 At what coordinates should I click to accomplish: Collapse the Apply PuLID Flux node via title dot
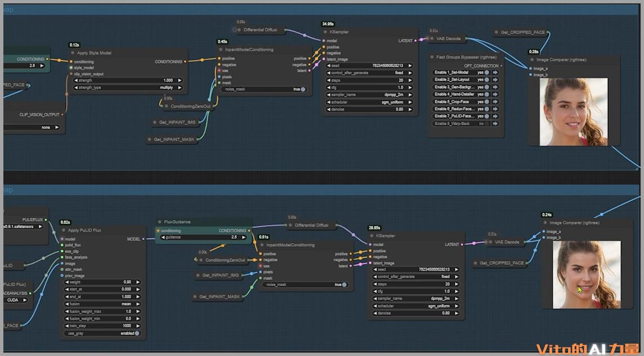[64, 231]
